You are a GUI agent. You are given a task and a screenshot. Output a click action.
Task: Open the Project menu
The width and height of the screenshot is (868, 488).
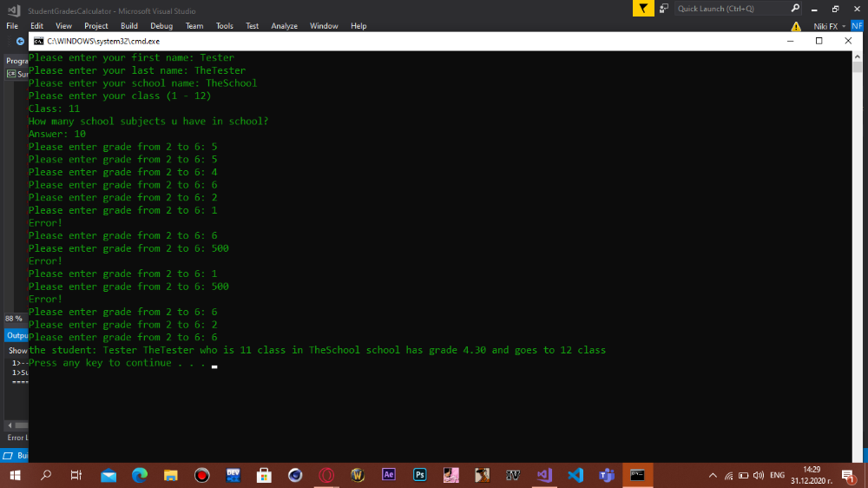click(x=95, y=26)
